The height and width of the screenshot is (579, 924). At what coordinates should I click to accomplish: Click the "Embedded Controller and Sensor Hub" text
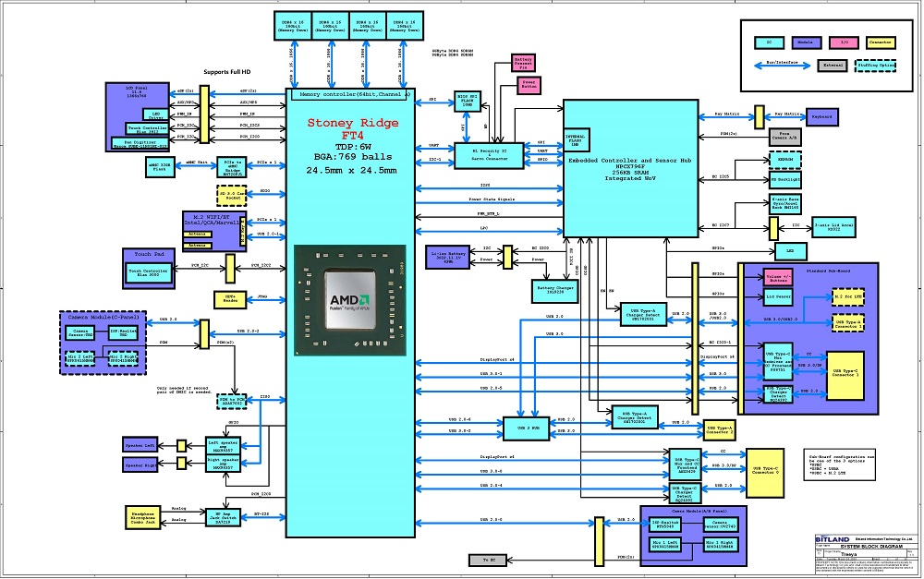(630, 160)
